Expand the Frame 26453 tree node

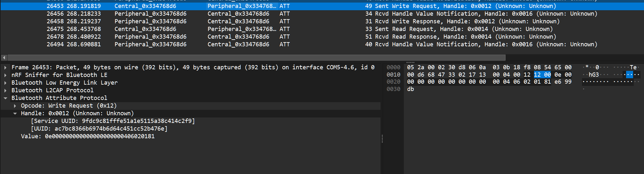[5, 67]
